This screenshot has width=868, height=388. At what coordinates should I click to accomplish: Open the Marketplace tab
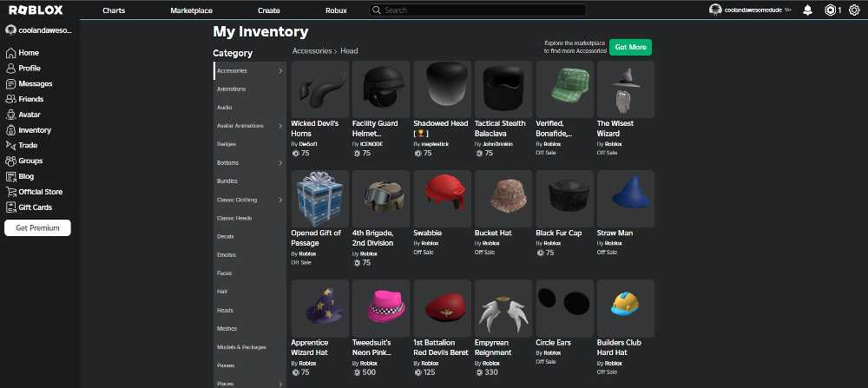[191, 10]
